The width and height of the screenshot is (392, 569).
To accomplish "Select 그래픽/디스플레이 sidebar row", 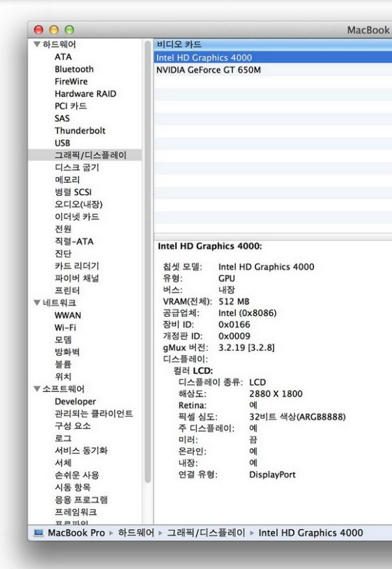I will coord(84,155).
